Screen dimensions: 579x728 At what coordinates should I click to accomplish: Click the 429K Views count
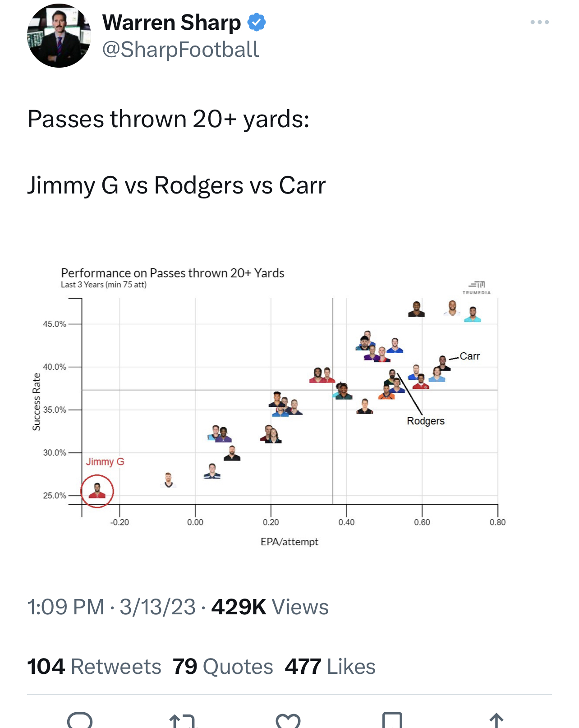[270, 607]
